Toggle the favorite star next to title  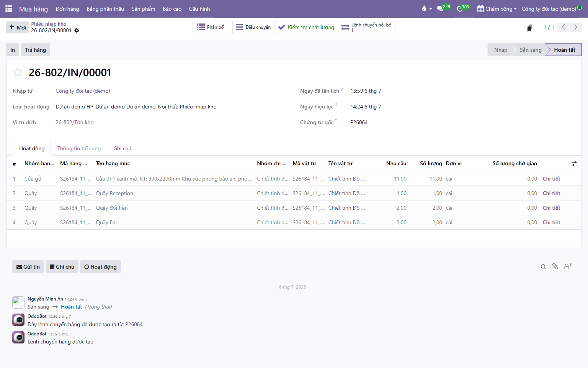pyautogui.click(x=18, y=72)
